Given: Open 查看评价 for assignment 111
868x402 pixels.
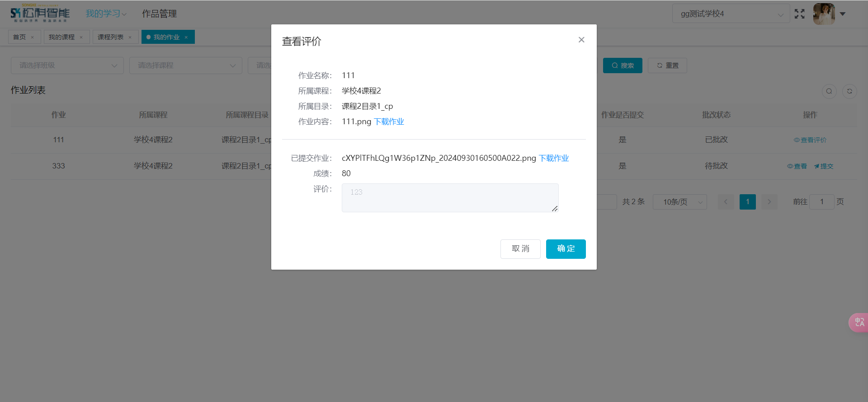Looking at the screenshot, I should coord(810,140).
